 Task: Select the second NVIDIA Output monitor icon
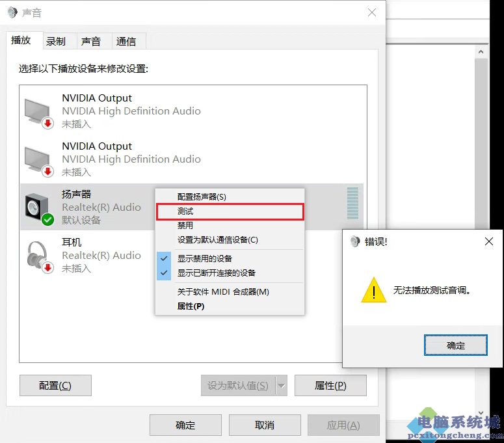tap(38, 162)
